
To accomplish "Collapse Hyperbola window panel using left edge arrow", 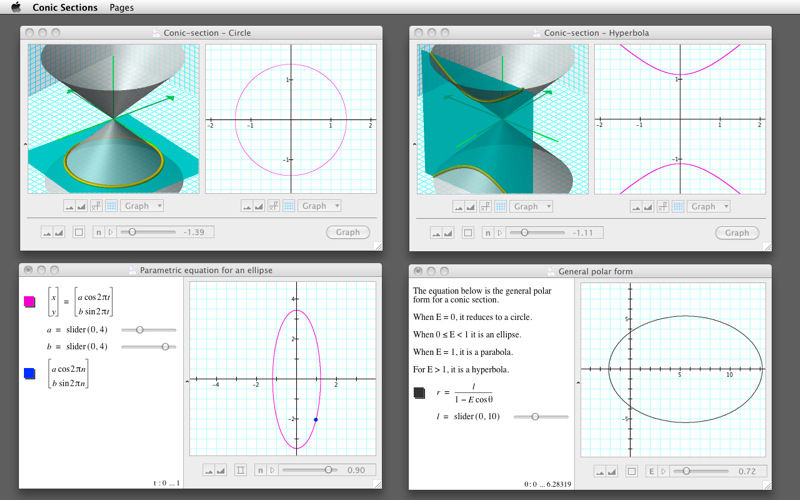I will pos(414,144).
